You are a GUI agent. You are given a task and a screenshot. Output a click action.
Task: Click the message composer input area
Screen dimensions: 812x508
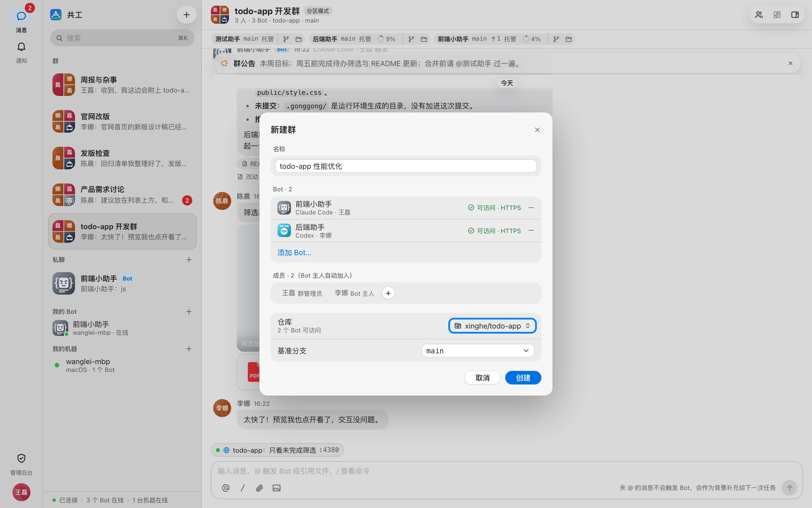tap(506, 471)
